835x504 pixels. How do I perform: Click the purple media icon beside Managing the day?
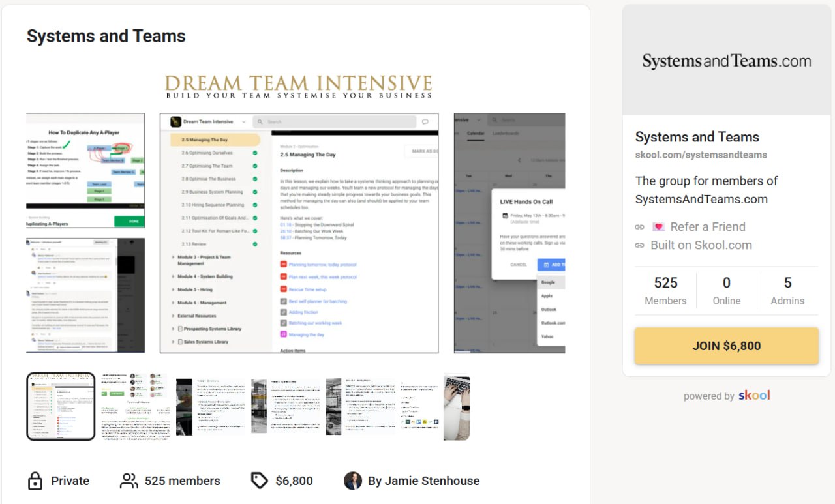(283, 333)
